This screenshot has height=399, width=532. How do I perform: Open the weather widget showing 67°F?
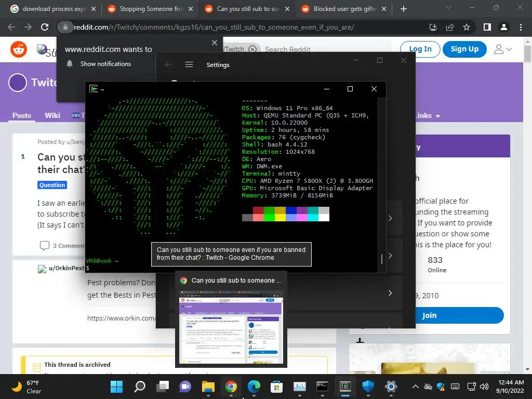click(26, 387)
